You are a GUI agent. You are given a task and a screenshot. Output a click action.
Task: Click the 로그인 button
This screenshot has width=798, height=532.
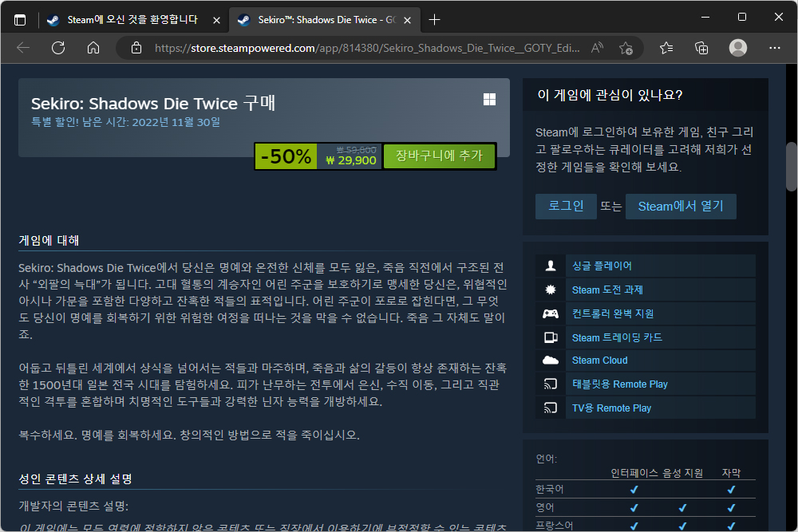(x=566, y=206)
